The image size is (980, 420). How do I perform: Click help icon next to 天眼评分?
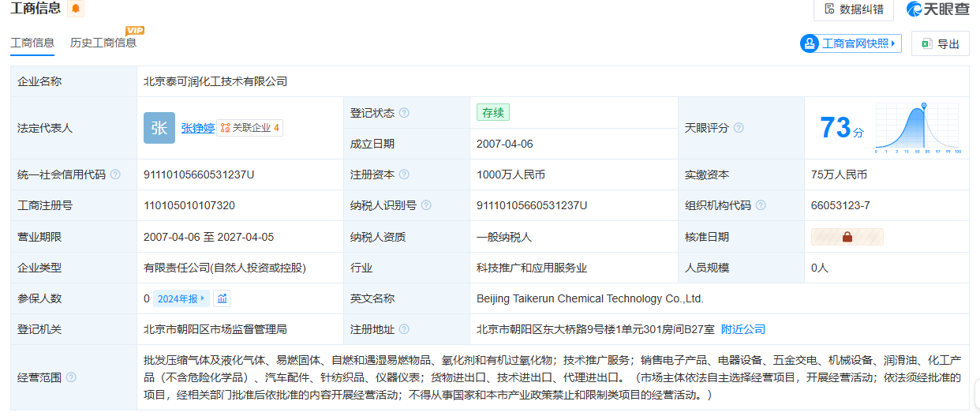click(739, 128)
